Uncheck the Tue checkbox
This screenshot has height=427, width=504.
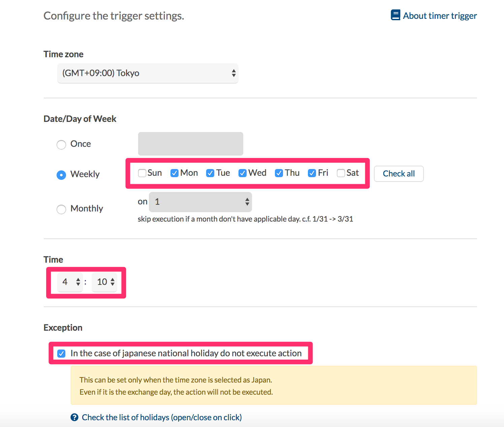(210, 173)
